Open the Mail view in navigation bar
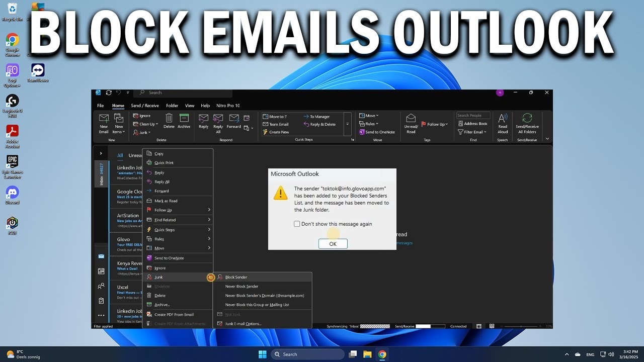 pos(101,256)
